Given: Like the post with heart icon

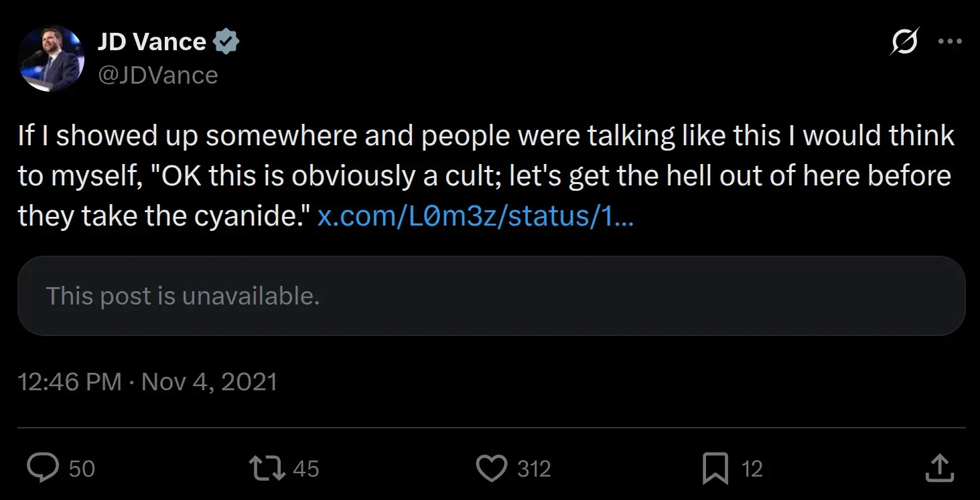Looking at the screenshot, I should [x=491, y=468].
